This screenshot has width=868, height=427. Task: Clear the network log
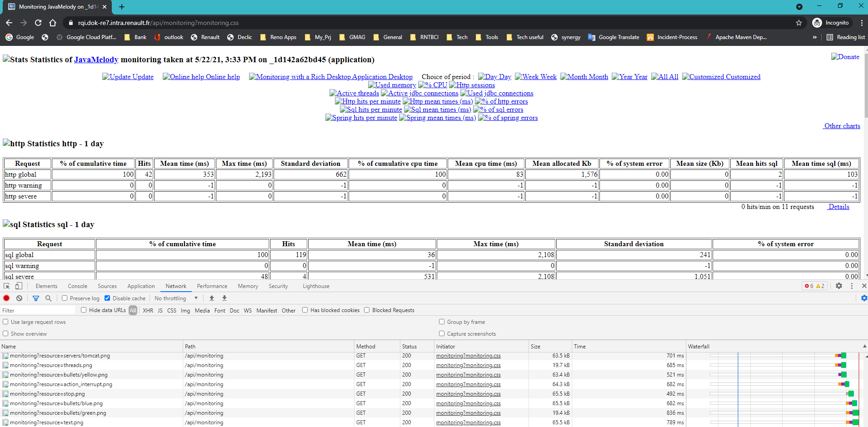[x=19, y=298]
